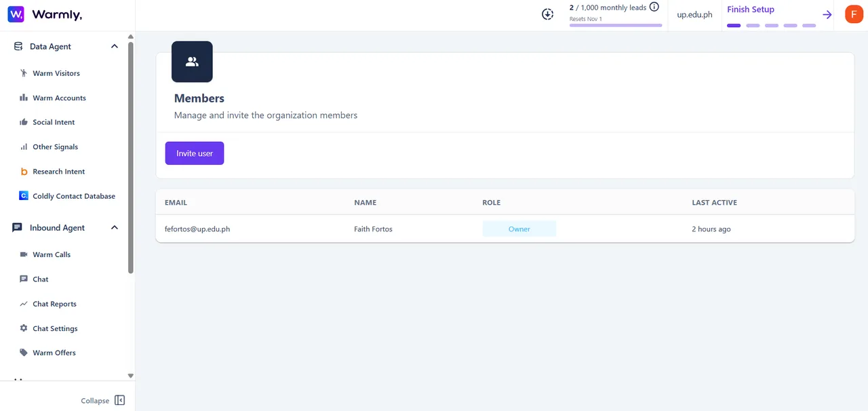Open Coldly Contact Database

(66, 196)
